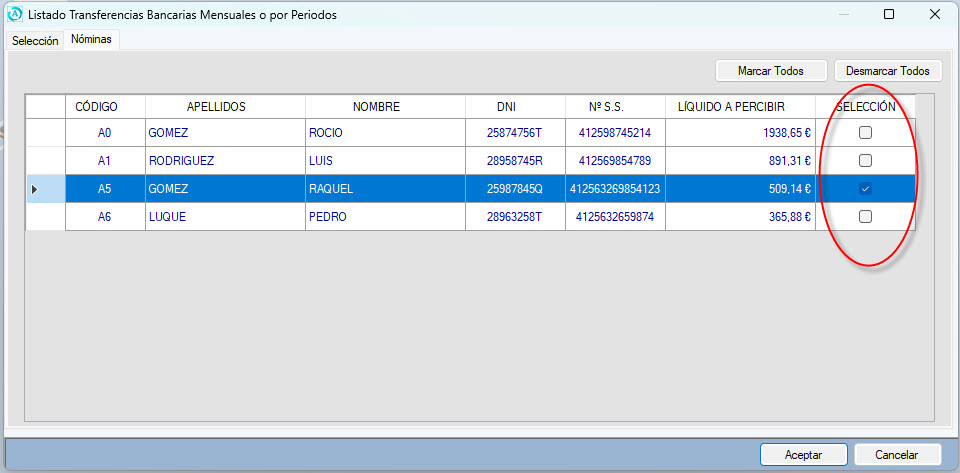This screenshot has width=960, height=473.
Task: Select the cell with surname RODRIGUEZ
Action: [x=224, y=161]
